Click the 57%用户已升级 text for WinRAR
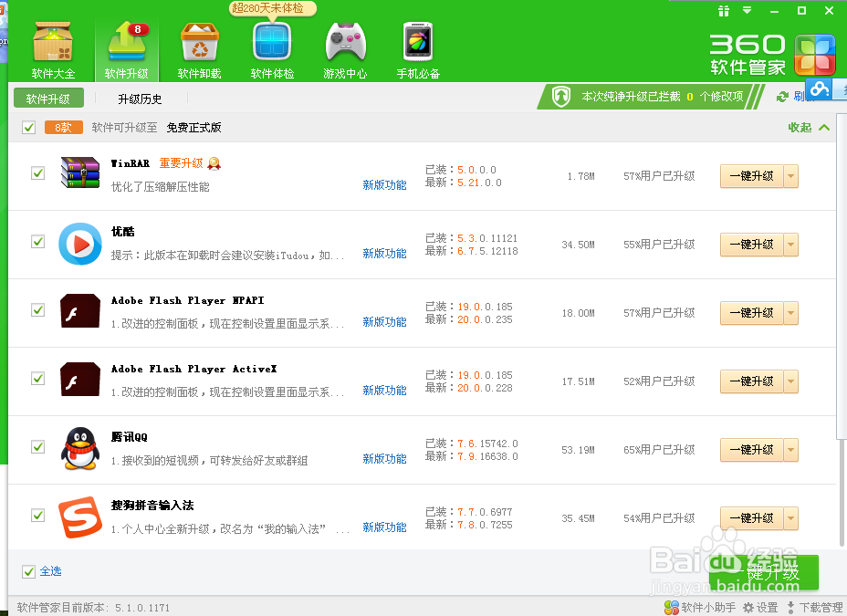847x616 pixels. point(659,176)
